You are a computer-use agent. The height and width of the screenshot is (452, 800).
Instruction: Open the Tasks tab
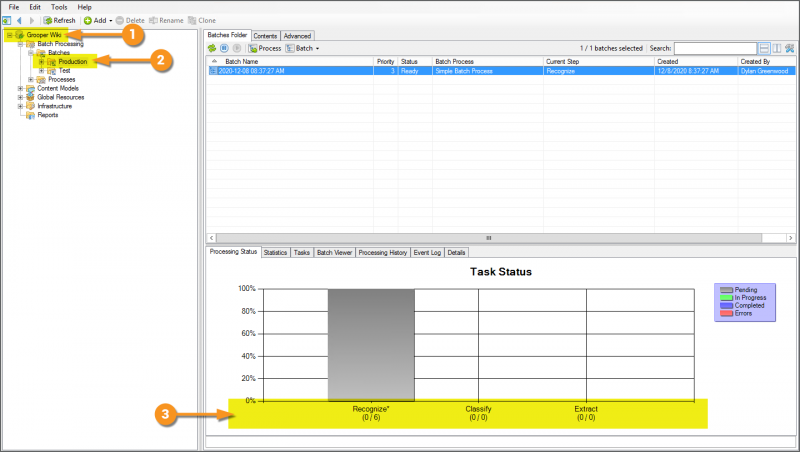pos(302,253)
